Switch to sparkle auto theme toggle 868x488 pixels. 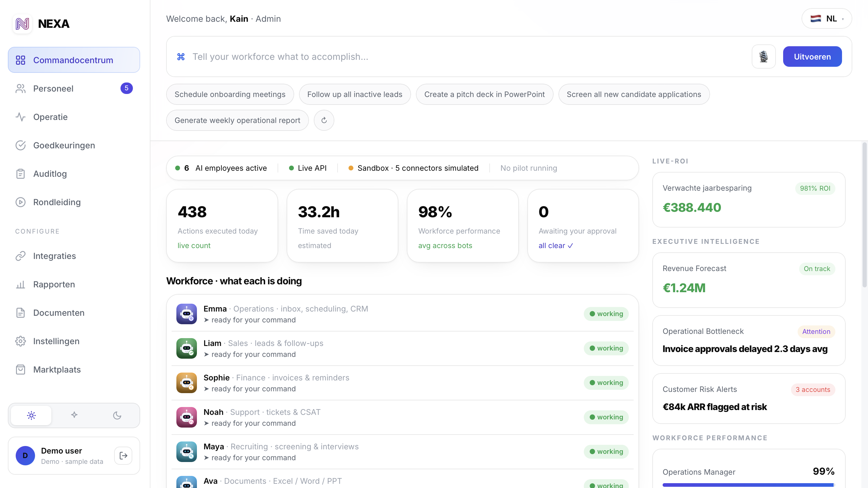[x=74, y=415]
